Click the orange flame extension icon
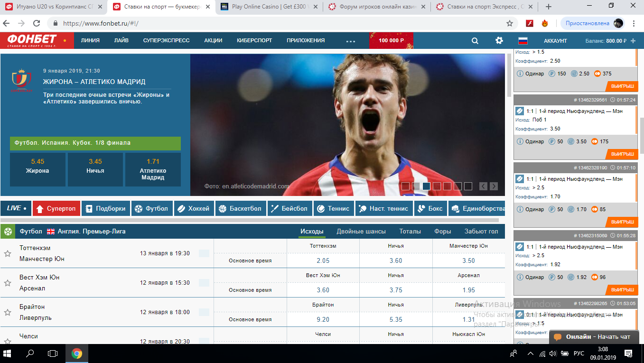 pos(545,23)
